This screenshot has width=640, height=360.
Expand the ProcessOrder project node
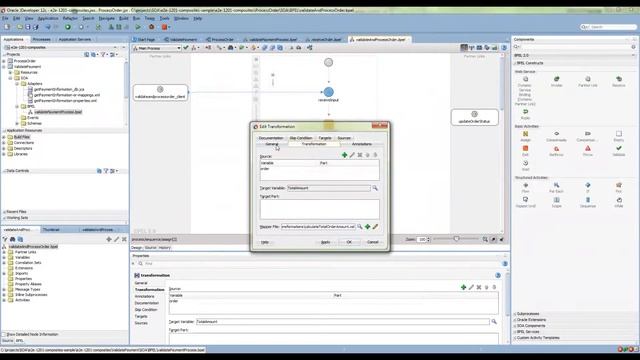pyautogui.click(x=4, y=61)
